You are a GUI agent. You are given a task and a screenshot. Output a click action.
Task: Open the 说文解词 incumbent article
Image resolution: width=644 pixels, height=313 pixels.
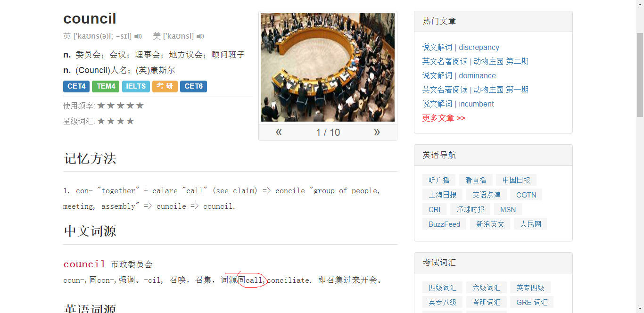click(x=458, y=104)
